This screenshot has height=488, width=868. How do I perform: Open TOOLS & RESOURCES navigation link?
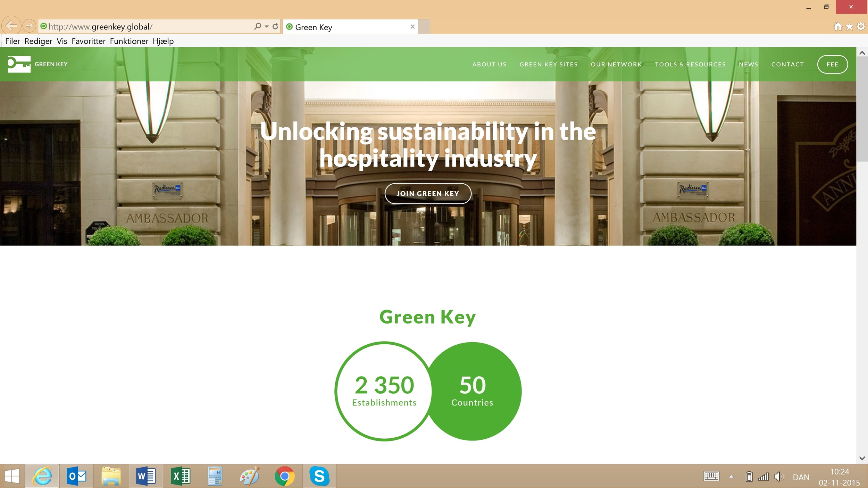pyautogui.click(x=690, y=65)
